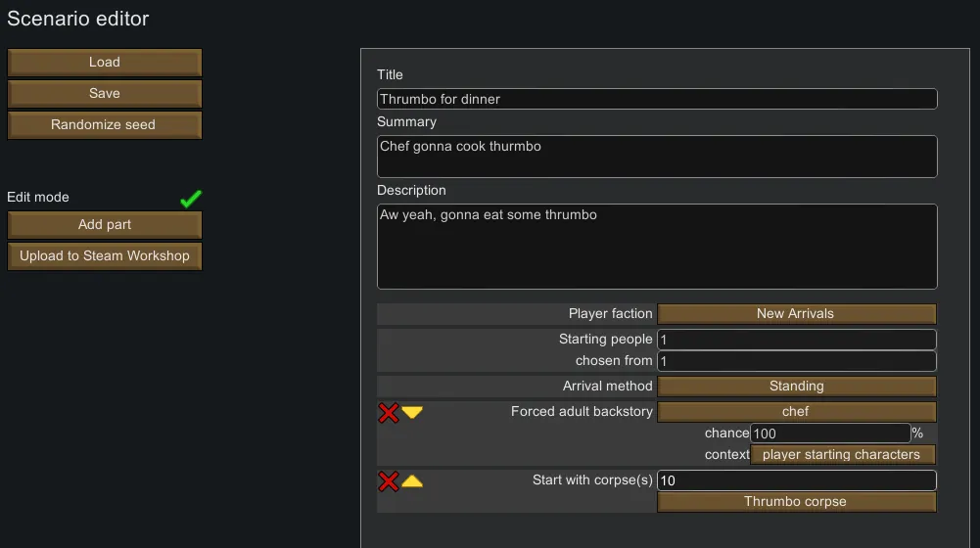Image resolution: width=980 pixels, height=548 pixels.
Task: Click the Load button
Action: point(105,63)
